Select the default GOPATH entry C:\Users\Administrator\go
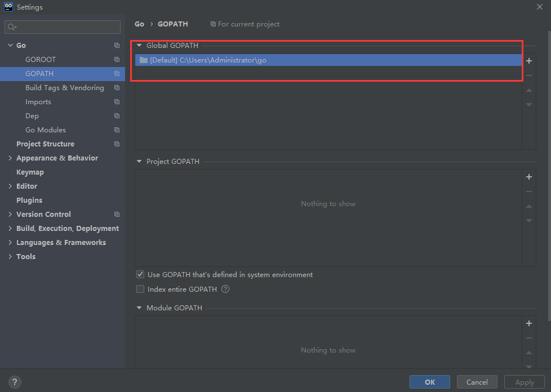This screenshot has height=392, width=551. coord(328,60)
